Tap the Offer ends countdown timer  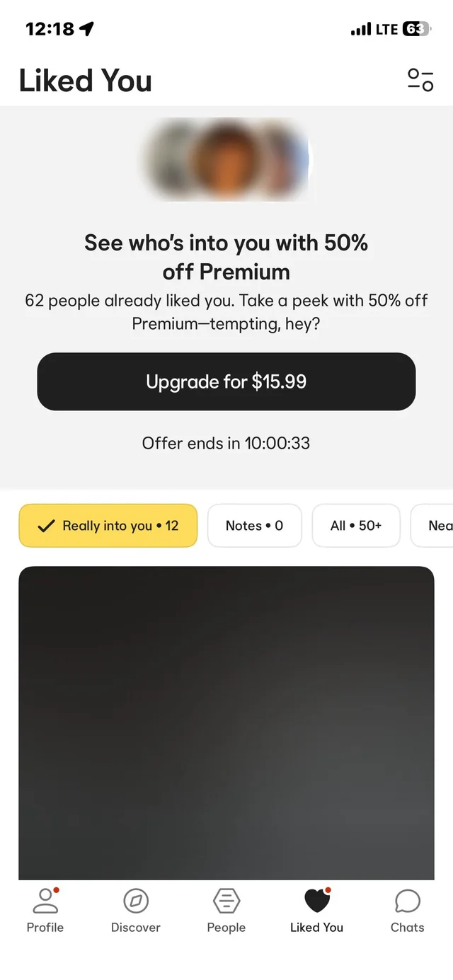(226, 444)
